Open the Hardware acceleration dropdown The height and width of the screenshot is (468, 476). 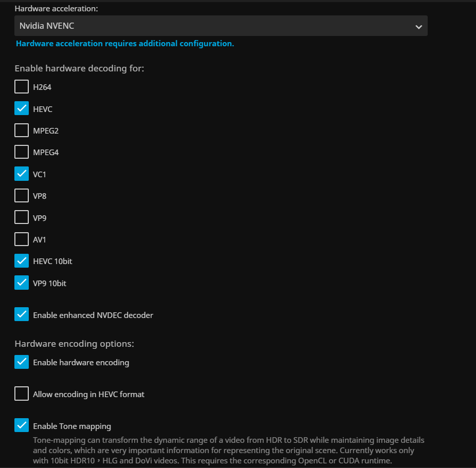click(x=221, y=26)
